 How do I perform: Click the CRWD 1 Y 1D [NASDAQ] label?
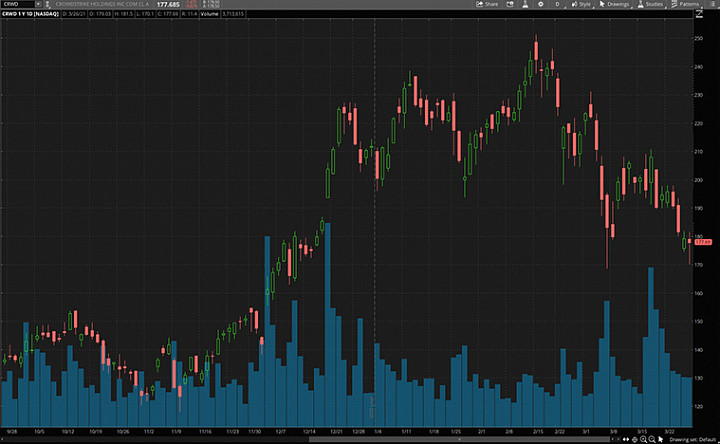pos(30,14)
